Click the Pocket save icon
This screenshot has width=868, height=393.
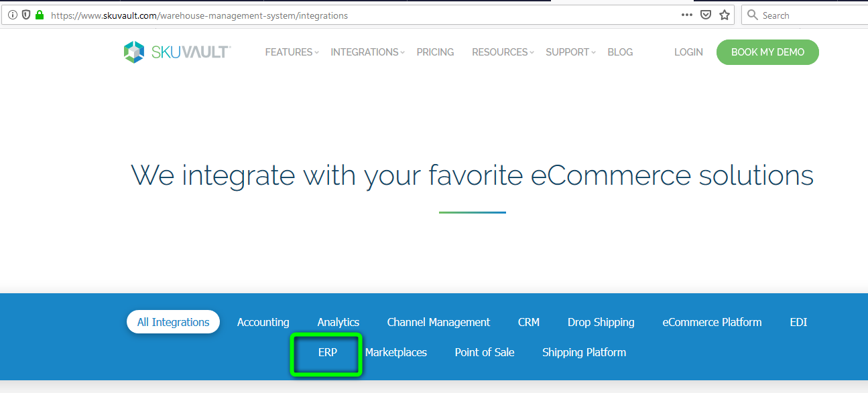[706, 15]
